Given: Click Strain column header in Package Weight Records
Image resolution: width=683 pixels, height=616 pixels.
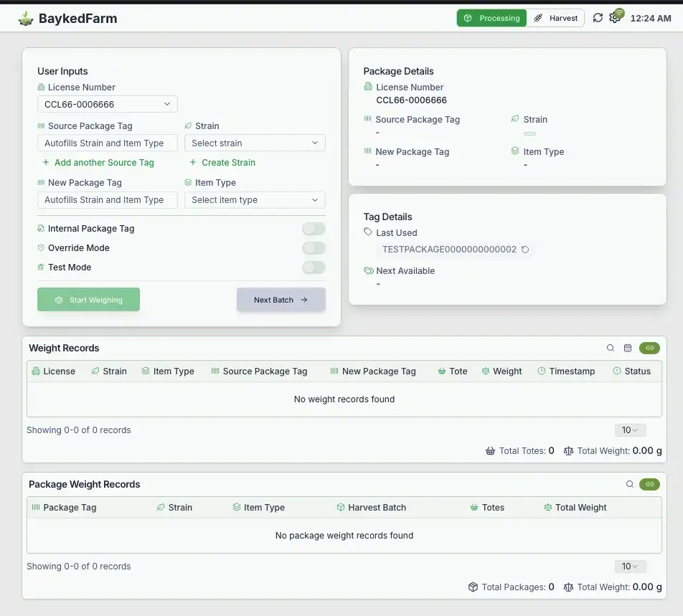Looking at the screenshot, I should point(174,508).
